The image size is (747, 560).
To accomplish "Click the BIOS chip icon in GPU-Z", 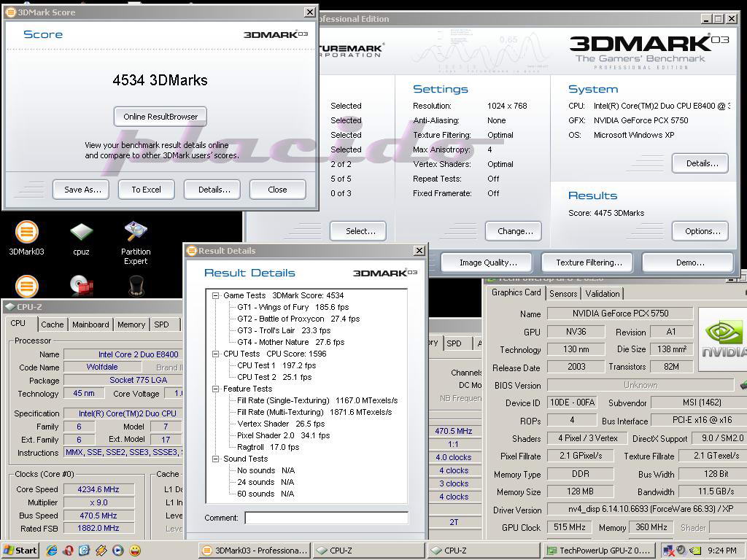I will click(743, 384).
